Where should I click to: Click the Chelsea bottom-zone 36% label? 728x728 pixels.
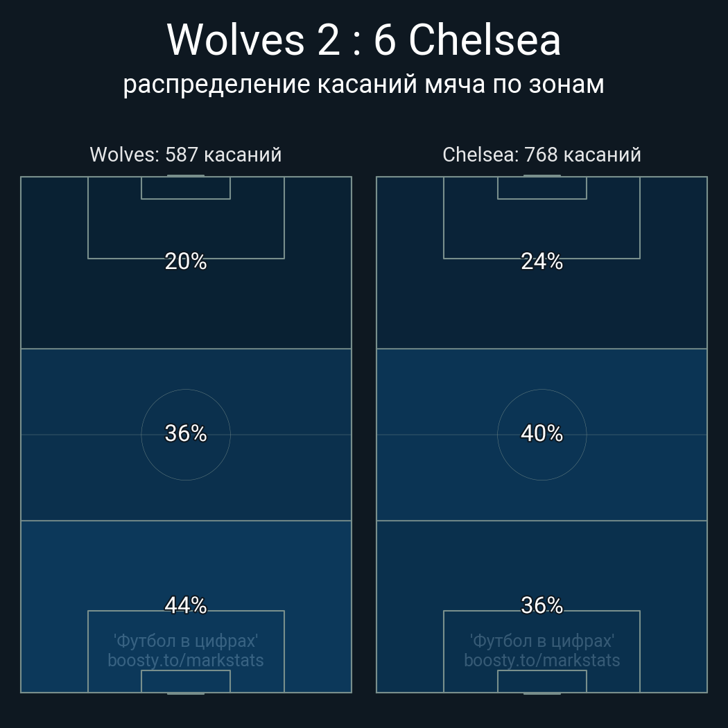coord(541,605)
